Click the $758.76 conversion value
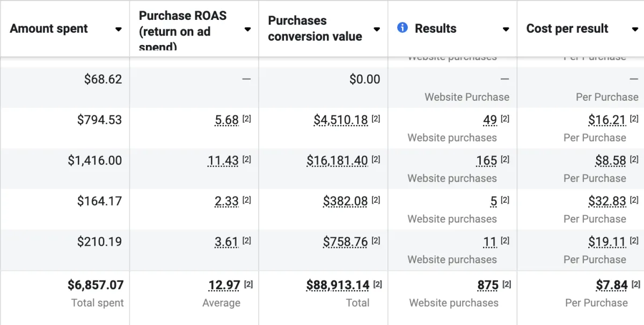 (346, 242)
